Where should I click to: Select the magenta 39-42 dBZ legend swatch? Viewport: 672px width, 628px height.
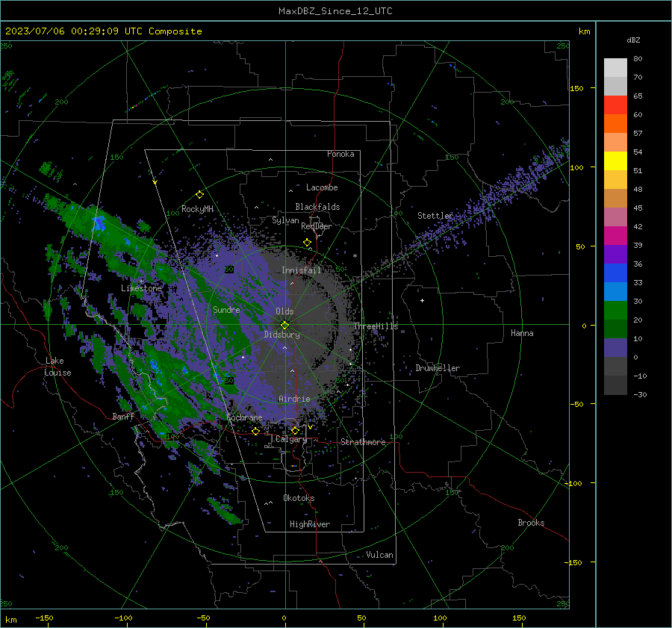point(615,236)
